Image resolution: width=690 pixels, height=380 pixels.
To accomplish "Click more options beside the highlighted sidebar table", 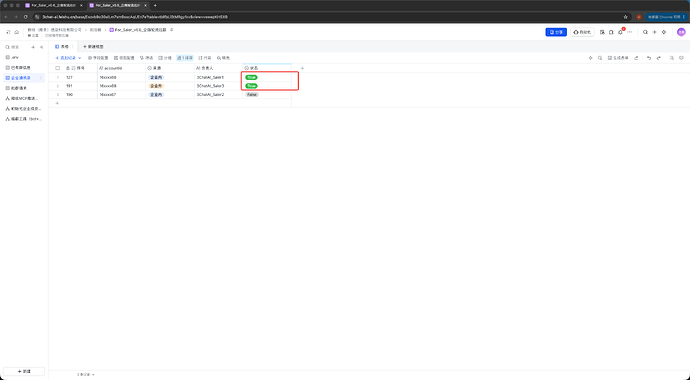I will (41, 78).
